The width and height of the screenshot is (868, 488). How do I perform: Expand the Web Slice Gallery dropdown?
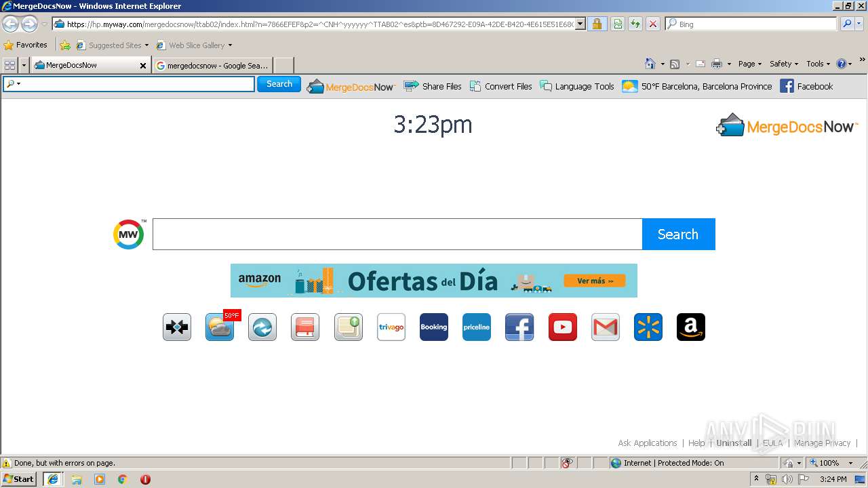coord(230,45)
